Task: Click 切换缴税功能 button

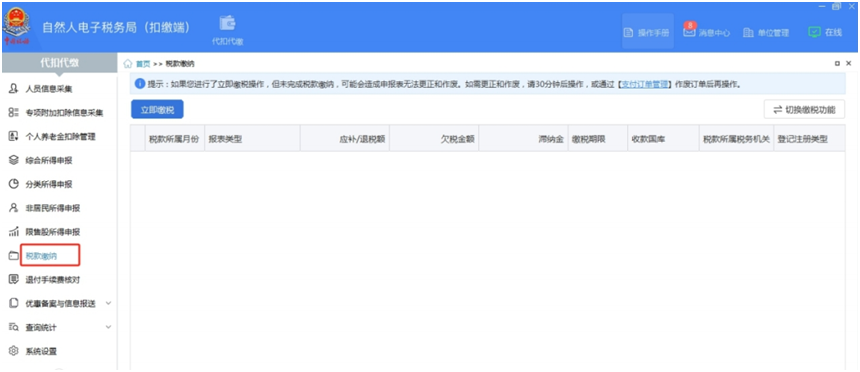Action: click(x=804, y=109)
